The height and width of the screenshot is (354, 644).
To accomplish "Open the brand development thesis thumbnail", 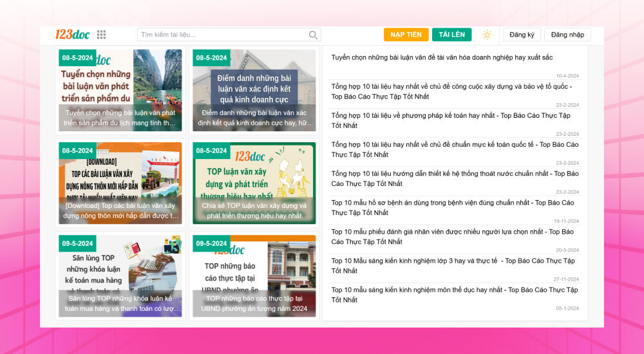I will tap(254, 183).
